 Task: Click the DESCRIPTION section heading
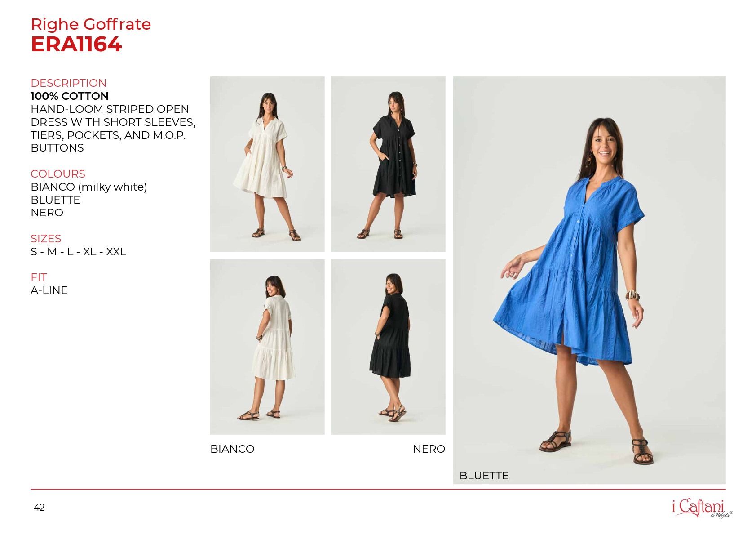click(x=69, y=83)
